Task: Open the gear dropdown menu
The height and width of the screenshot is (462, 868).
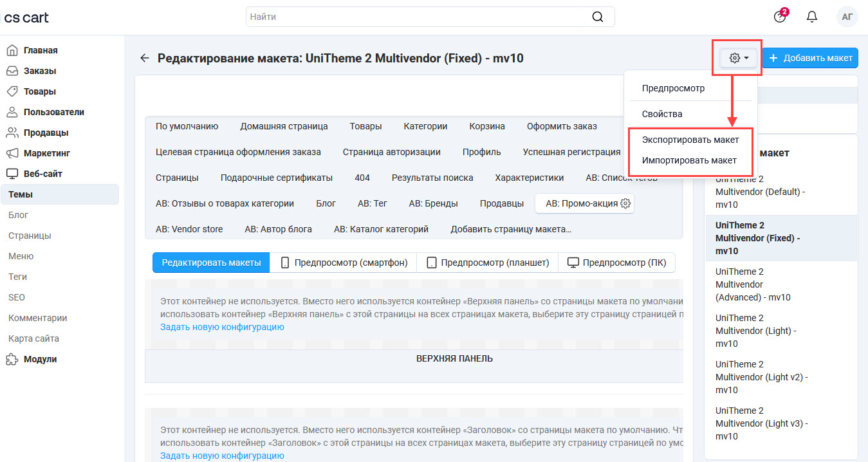Action: click(x=737, y=57)
